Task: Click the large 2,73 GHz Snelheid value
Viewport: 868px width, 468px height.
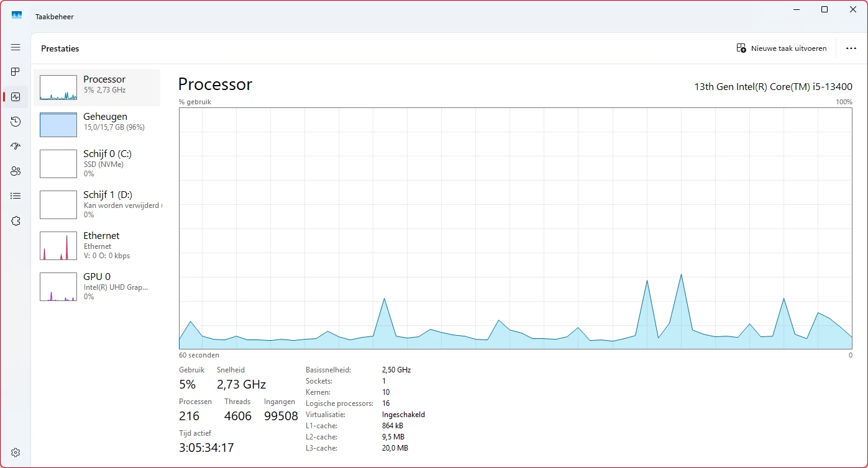Action: (241, 384)
